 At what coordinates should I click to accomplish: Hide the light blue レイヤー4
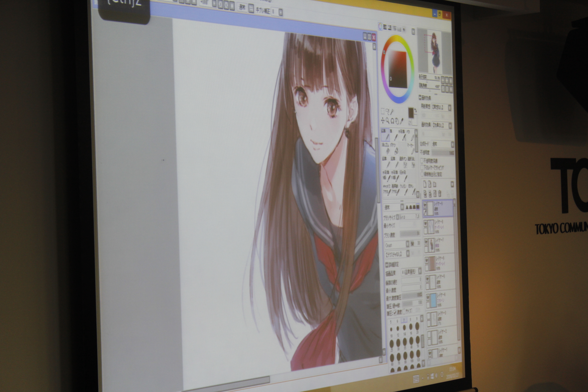(x=428, y=298)
